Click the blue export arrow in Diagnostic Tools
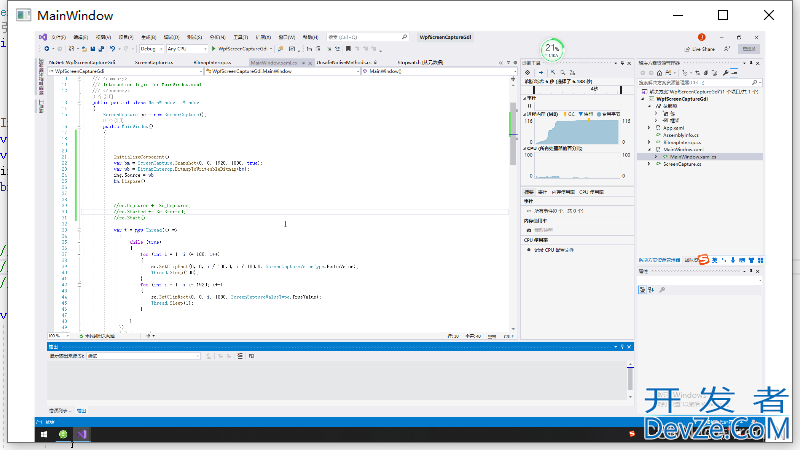800x450 pixels. coord(541,72)
